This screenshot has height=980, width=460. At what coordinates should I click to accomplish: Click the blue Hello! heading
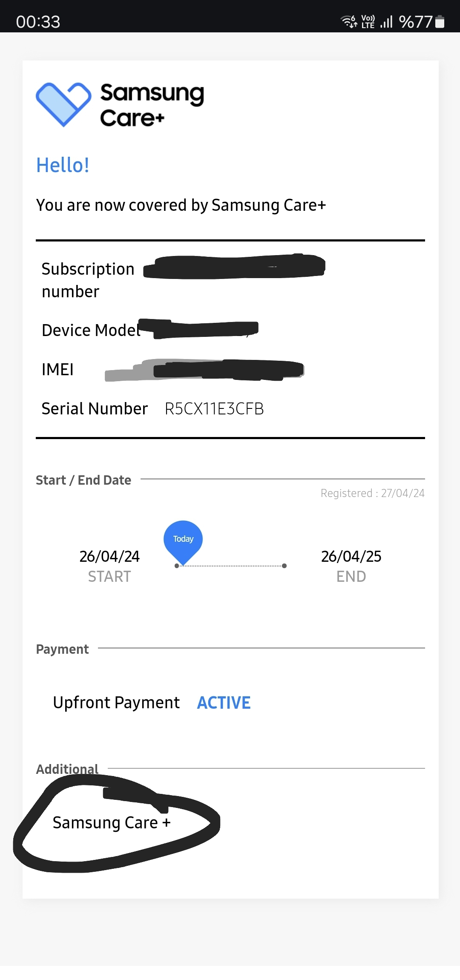tap(63, 165)
